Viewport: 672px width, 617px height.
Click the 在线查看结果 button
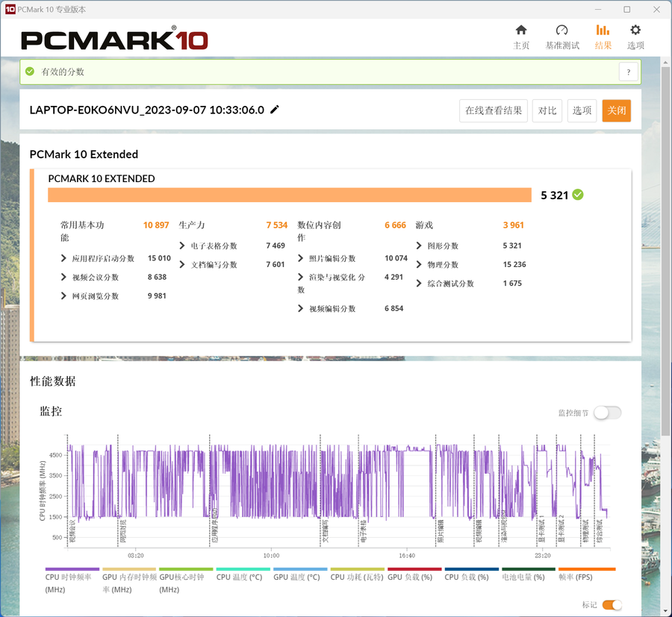[x=494, y=111]
